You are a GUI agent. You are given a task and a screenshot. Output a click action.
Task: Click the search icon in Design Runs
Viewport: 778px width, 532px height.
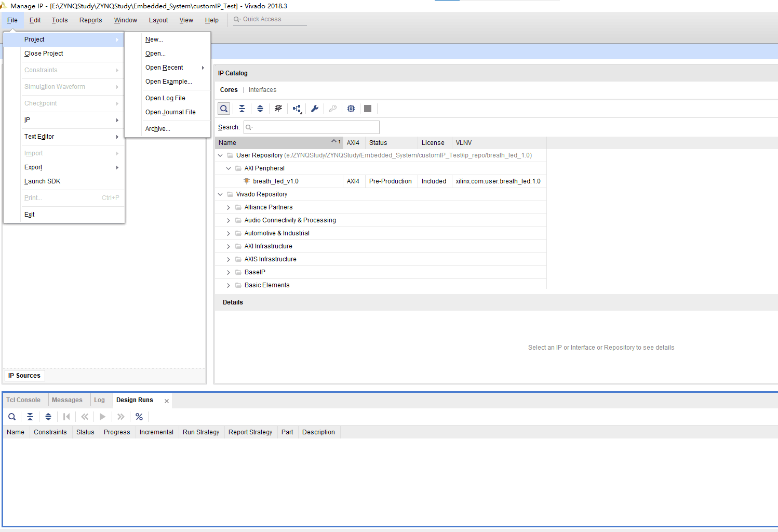[x=12, y=417]
